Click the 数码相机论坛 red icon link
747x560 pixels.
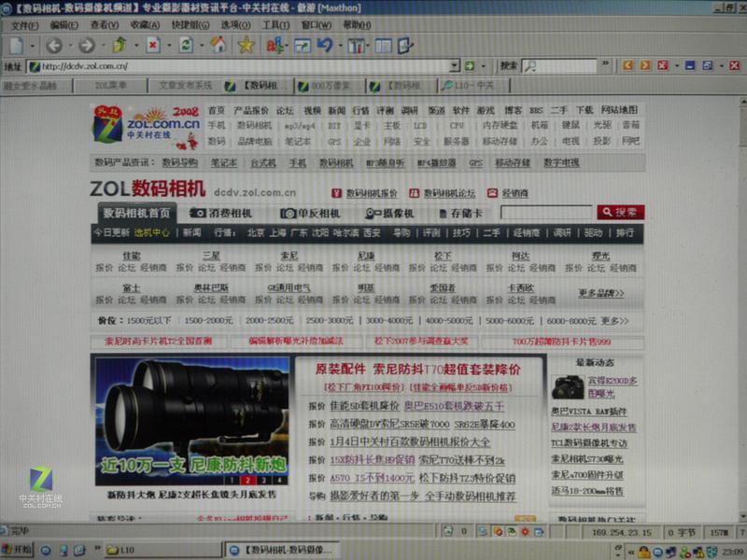[x=442, y=193]
